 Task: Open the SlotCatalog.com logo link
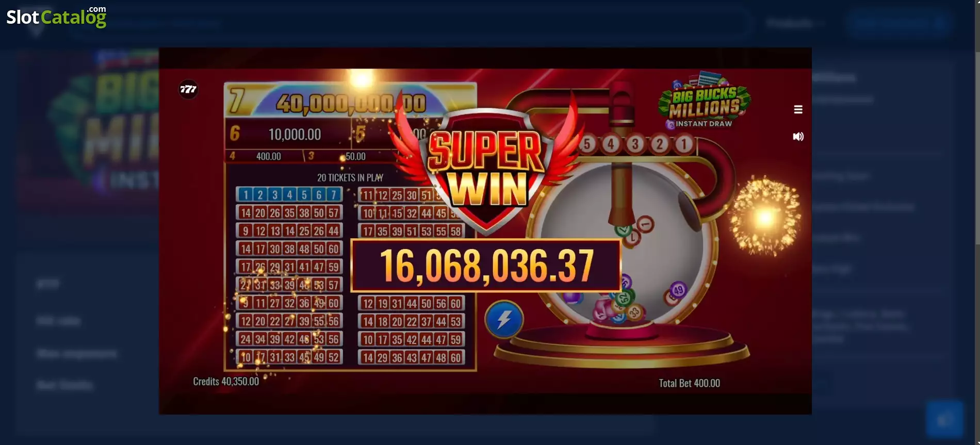pos(56,17)
